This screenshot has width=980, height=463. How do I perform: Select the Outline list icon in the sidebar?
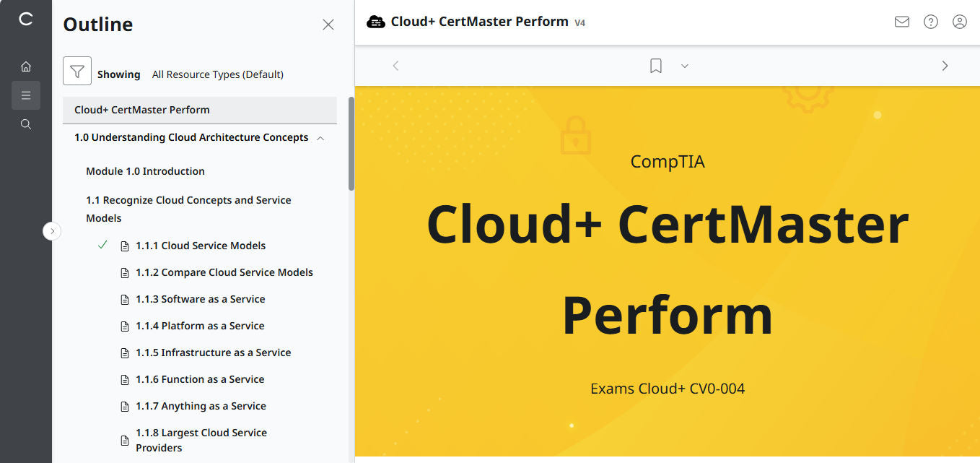tap(26, 95)
